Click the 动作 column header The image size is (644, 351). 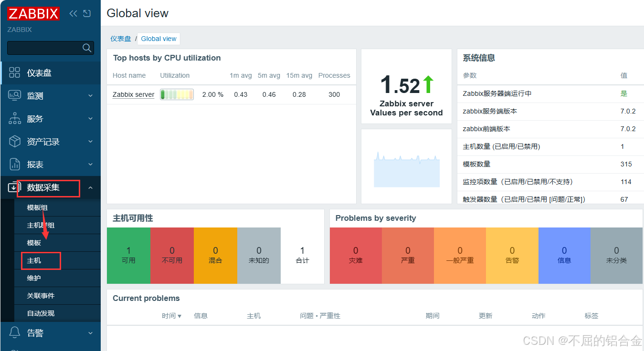pos(538,316)
